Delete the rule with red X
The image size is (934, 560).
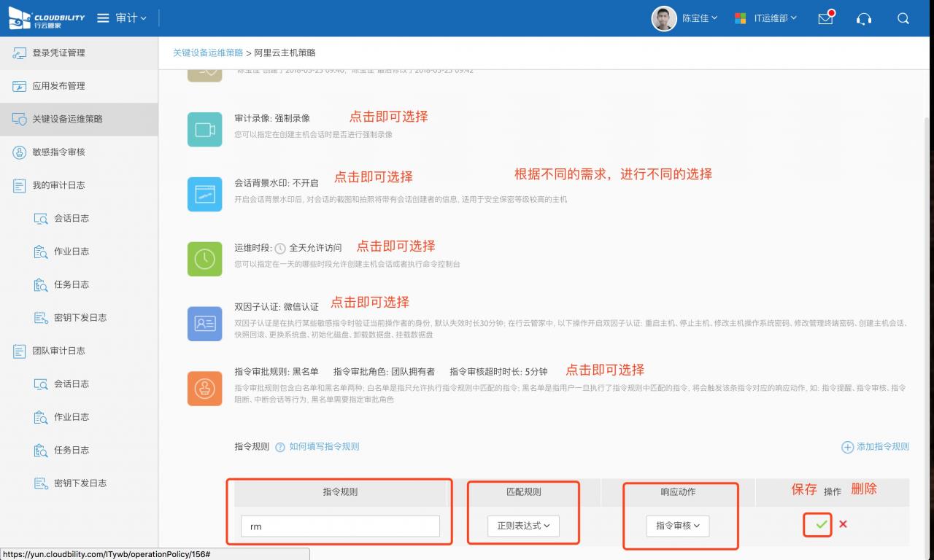pos(843,524)
